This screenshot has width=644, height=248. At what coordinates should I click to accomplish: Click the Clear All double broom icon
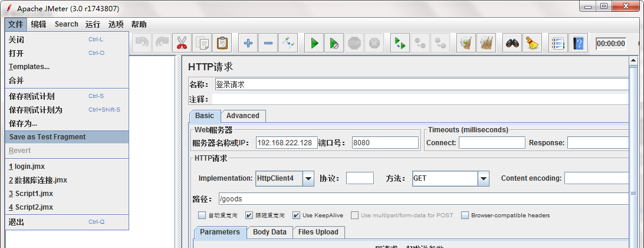pos(487,43)
